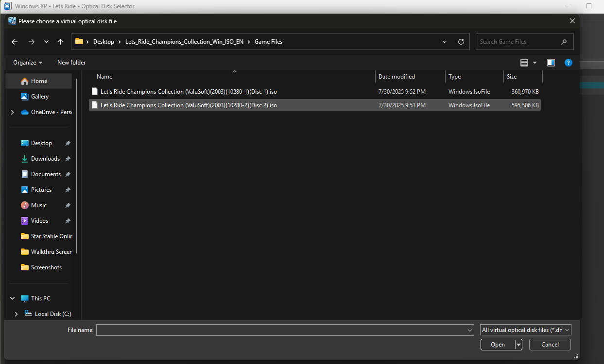Go up one folder level
Image resolution: width=604 pixels, height=364 pixels.
[x=60, y=42]
